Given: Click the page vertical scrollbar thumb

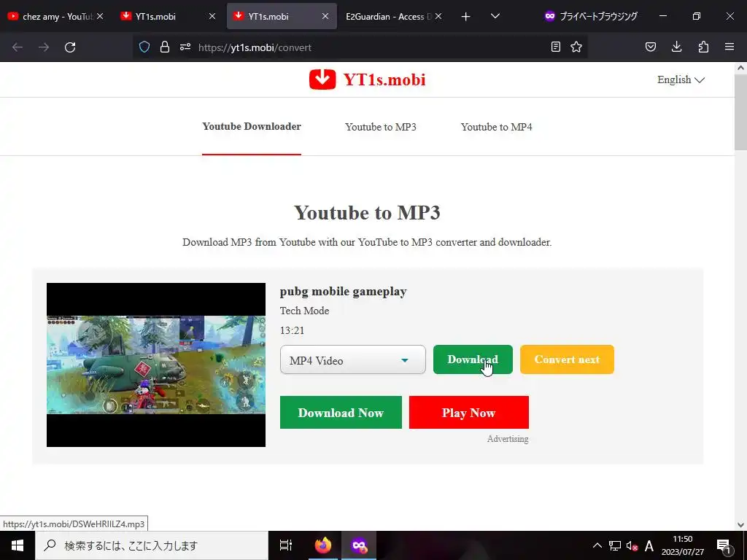Looking at the screenshot, I should pos(740,112).
